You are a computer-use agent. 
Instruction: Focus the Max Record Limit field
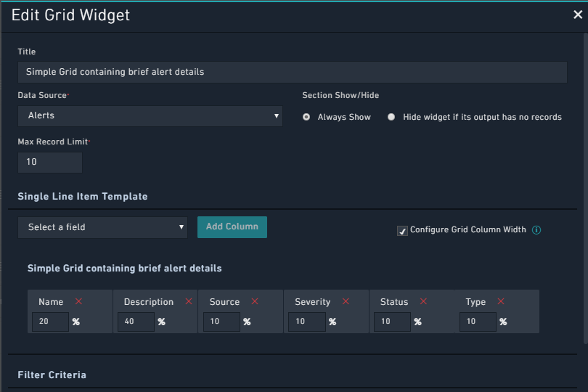50,162
